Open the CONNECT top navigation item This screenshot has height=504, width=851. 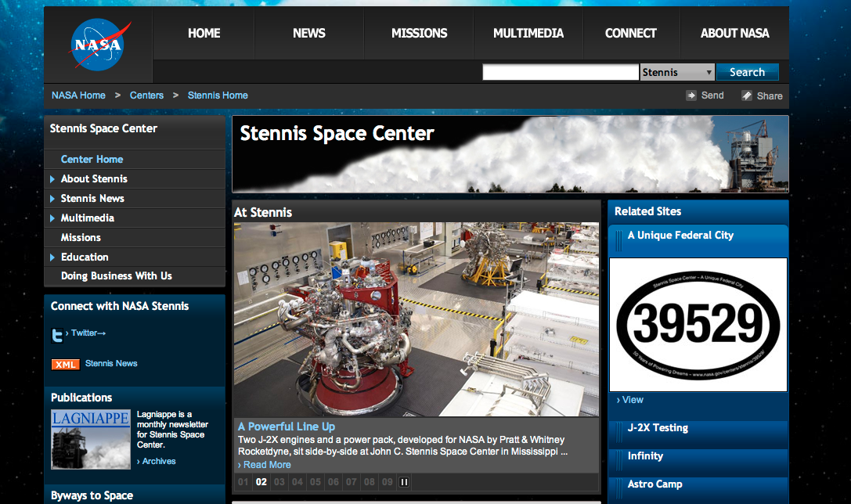pyautogui.click(x=631, y=33)
